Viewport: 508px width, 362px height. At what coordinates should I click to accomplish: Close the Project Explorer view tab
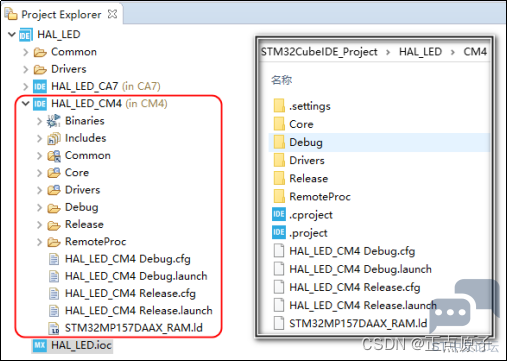coord(113,14)
